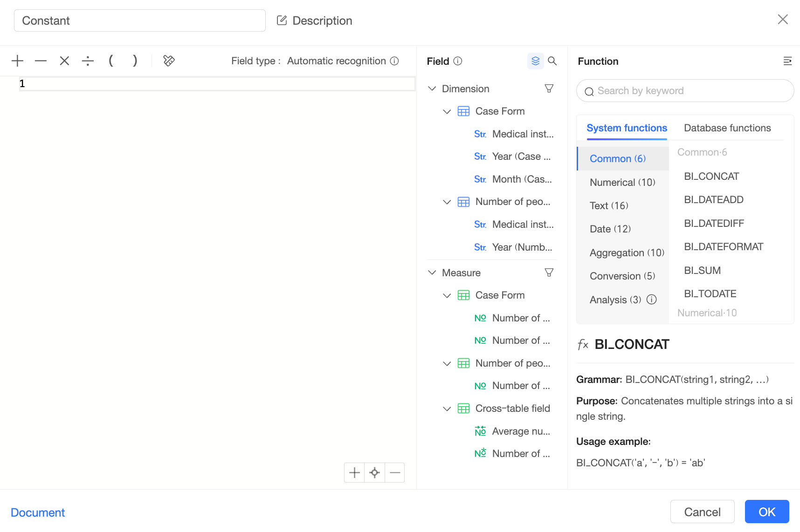
Task: Click the Cancel button
Action: click(702, 512)
